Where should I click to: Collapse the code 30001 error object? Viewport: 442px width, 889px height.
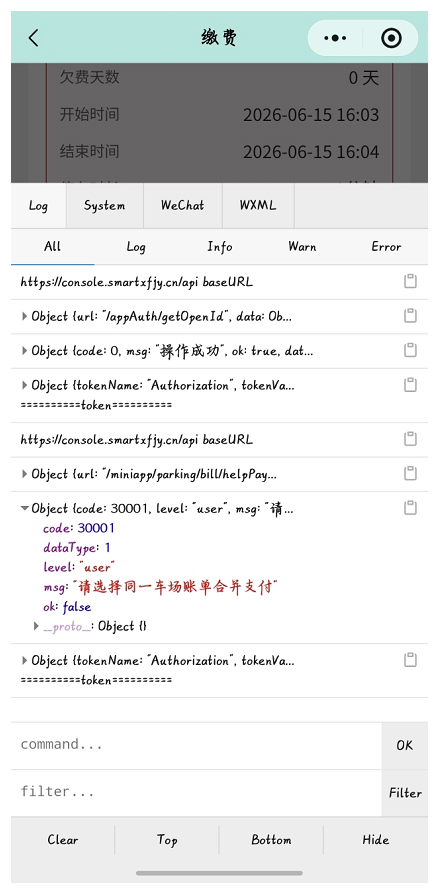click(x=24, y=509)
